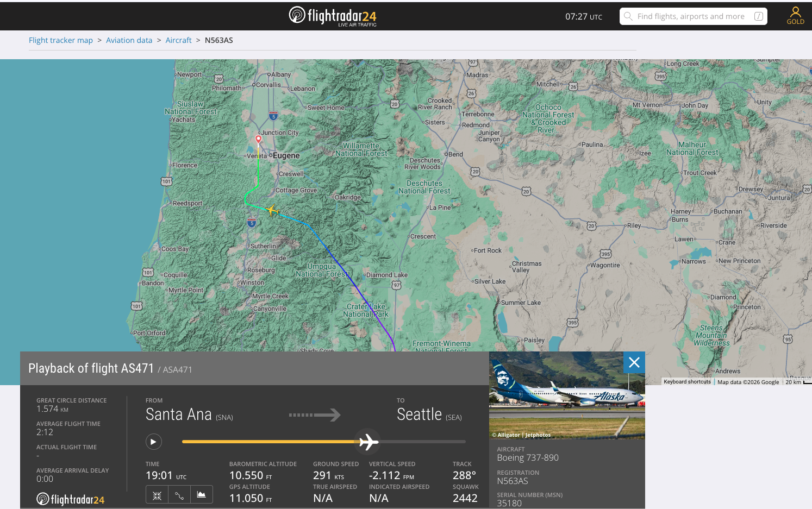
Task: Click the Summer Lake label on map
Action: (521, 303)
